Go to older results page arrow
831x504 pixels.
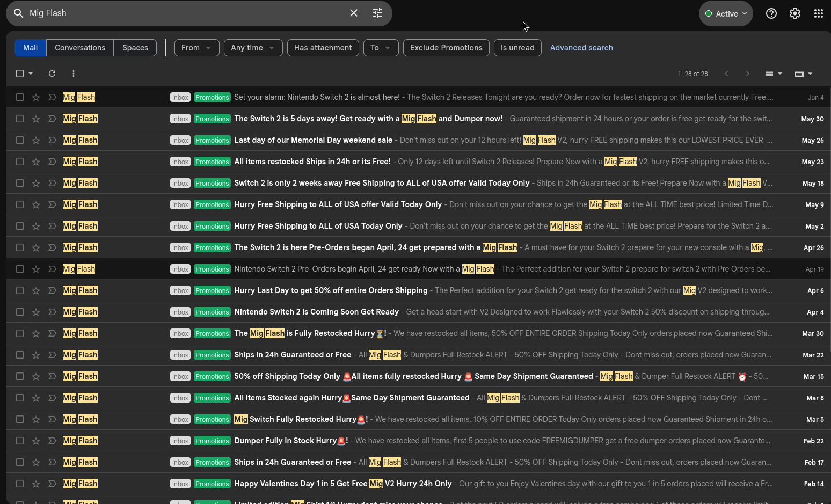tap(748, 74)
